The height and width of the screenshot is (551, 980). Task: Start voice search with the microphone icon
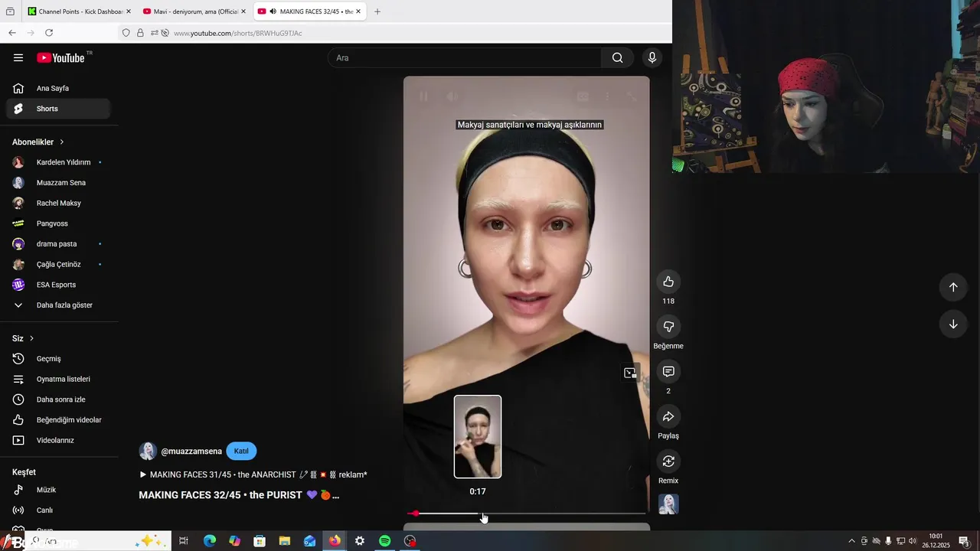click(652, 57)
